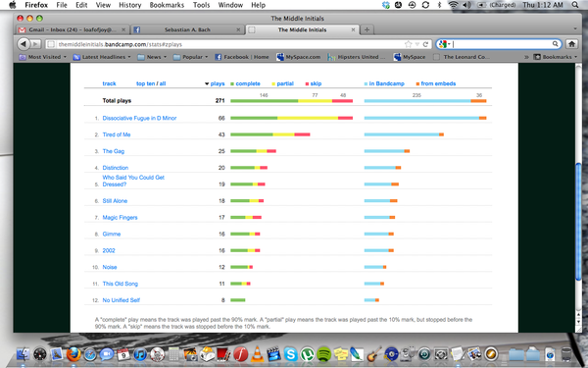
Task: Click the search magnifier in the search box
Action: [x=555, y=44]
